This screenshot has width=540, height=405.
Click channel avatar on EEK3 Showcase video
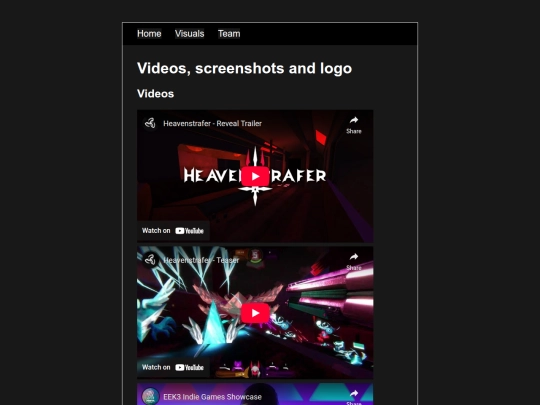click(x=150, y=396)
